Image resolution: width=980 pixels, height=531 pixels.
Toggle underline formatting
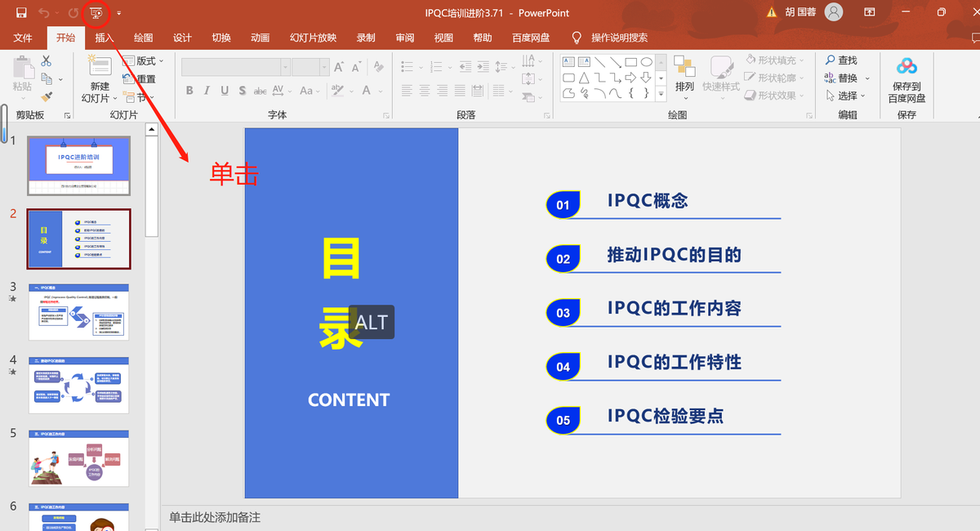tap(225, 91)
